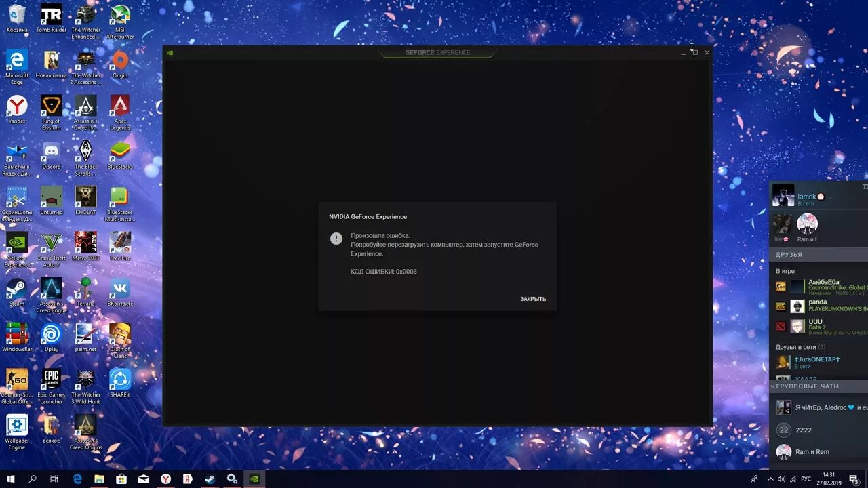
Task: Open the Новая папка folder
Action: tap(52, 64)
